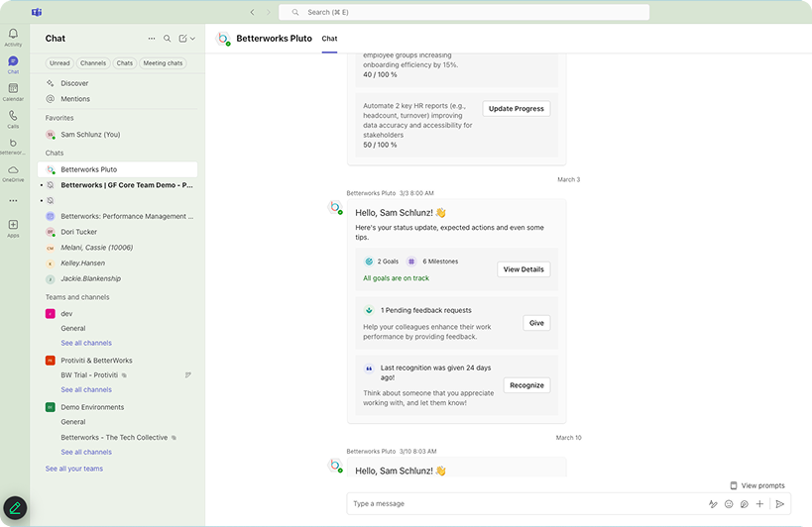
Task: Go forward with the right arrow
Action: click(x=269, y=12)
